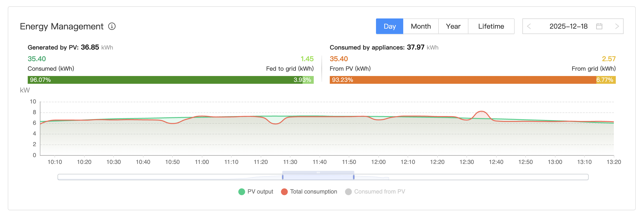Image resolution: width=644 pixels, height=220 pixels.
Task: Hide the Total consumption series
Action: (310, 191)
